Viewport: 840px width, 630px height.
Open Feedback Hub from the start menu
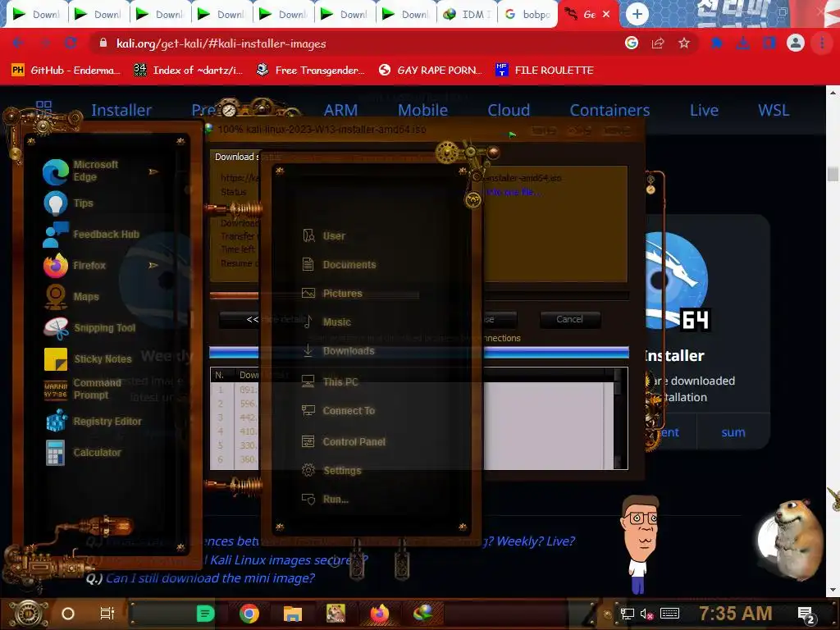[91, 234]
